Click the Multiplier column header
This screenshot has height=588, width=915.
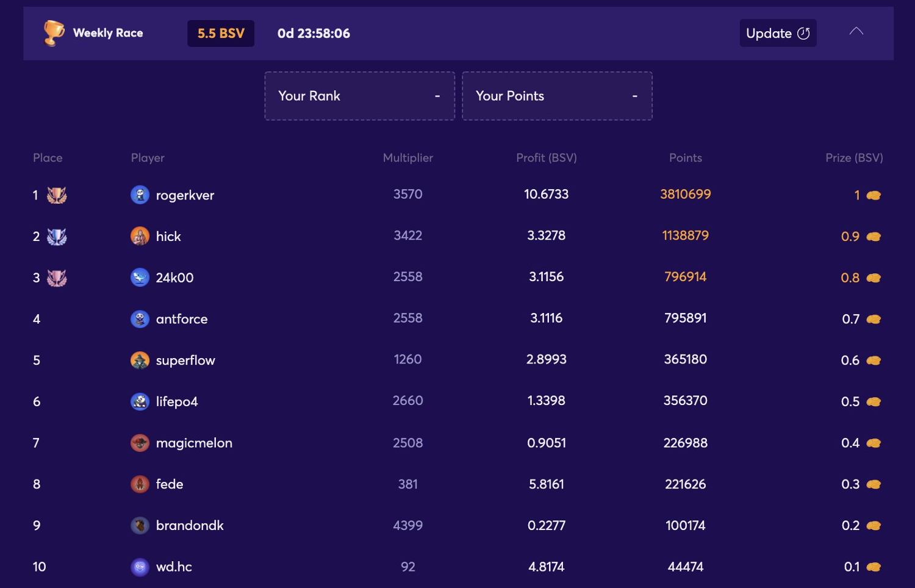point(407,158)
